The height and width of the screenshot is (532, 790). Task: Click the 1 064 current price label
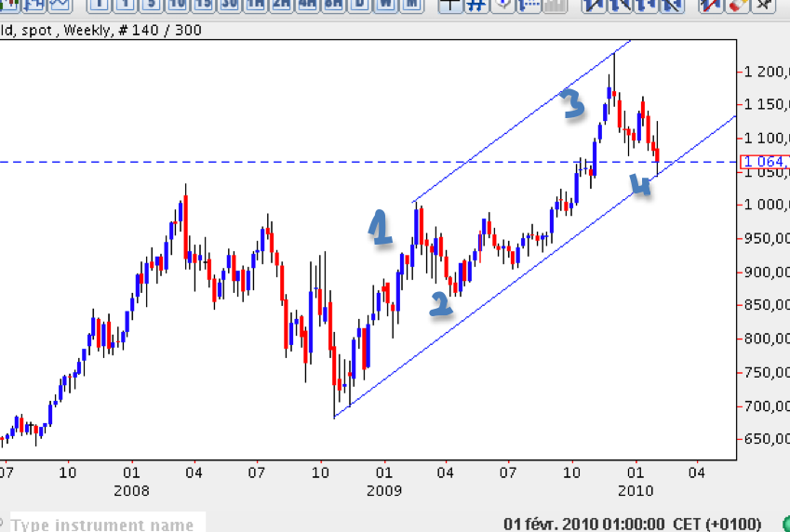764,162
